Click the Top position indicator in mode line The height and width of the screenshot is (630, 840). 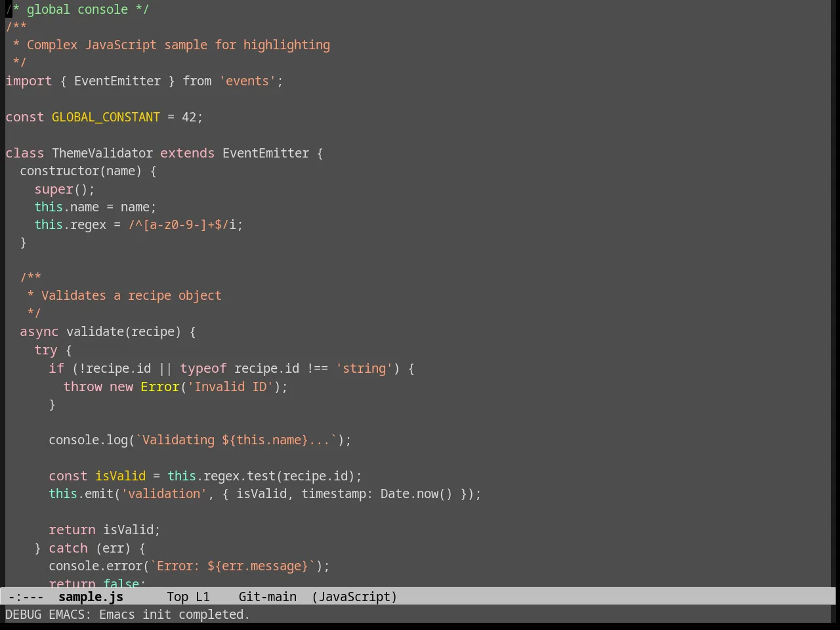pos(177,597)
